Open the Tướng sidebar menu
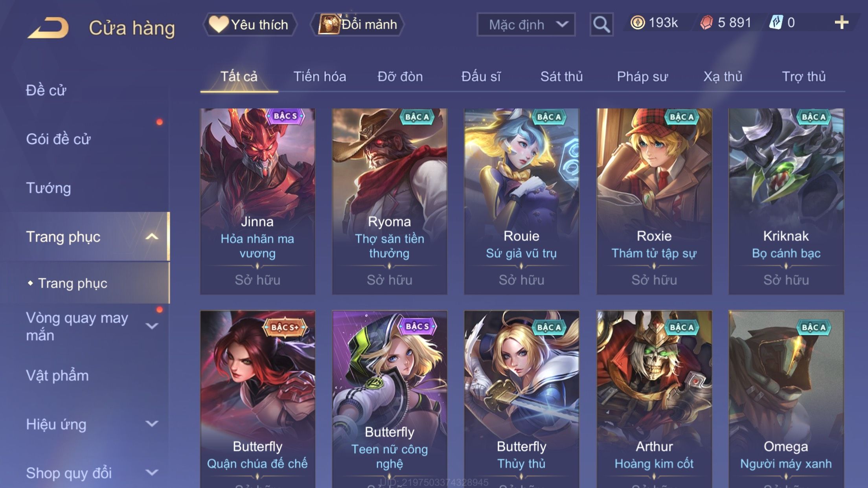This screenshot has height=488, width=868. pos(48,188)
